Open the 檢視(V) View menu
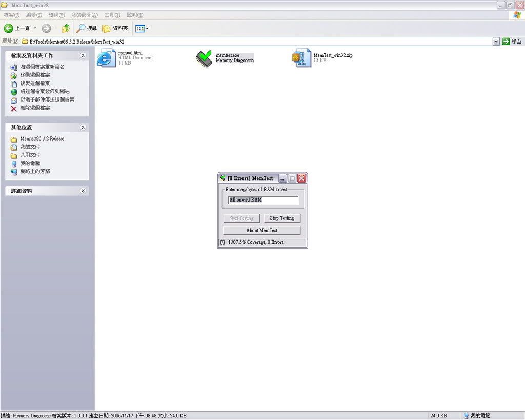Viewport: 525px width, 420px height. [56, 15]
